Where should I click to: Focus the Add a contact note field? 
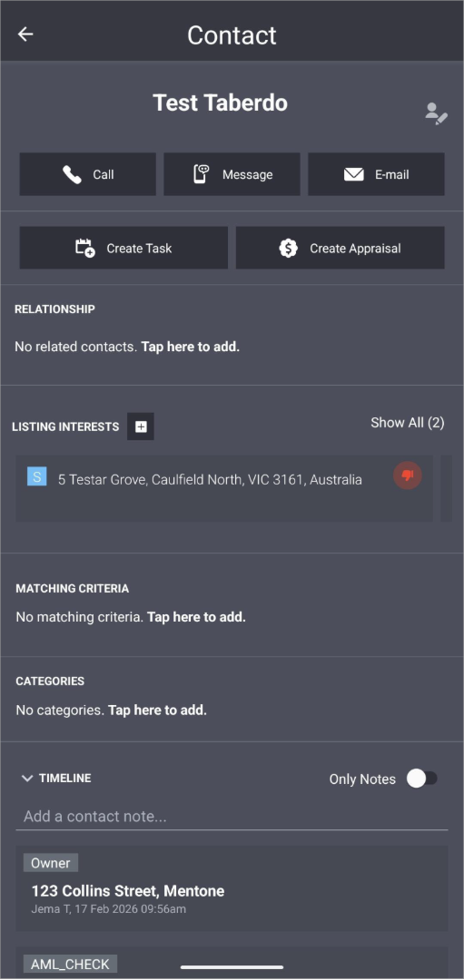click(x=232, y=817)
